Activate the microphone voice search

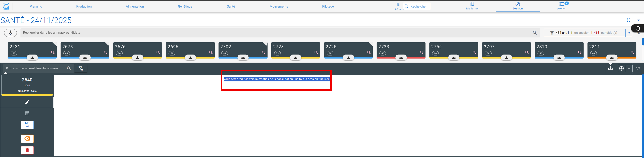(x=10, y=33)
